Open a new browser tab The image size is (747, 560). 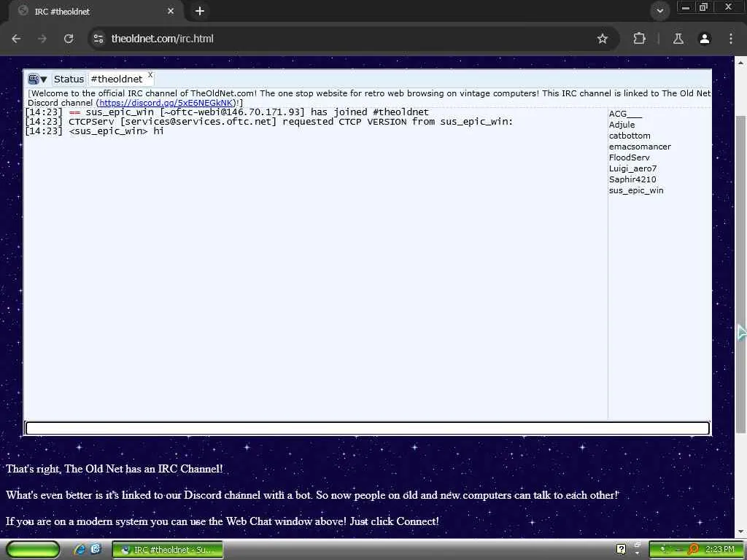(x=200, y=11)
